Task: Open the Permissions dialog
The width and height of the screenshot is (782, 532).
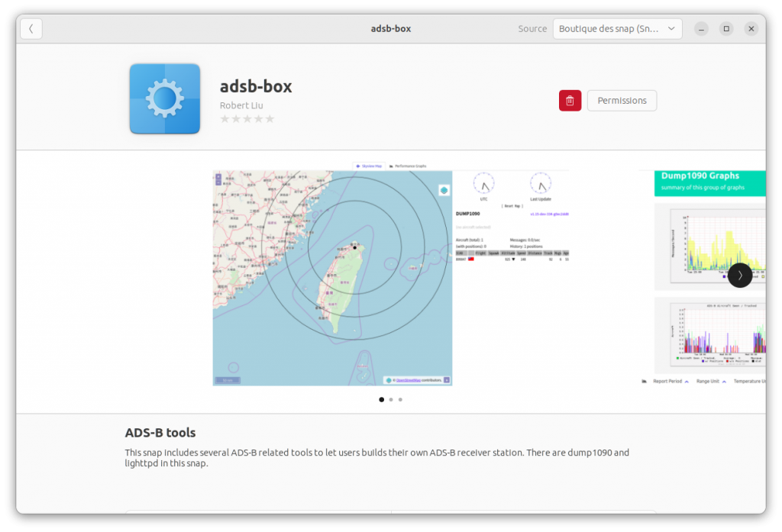Action: click(x=622, y=101)
